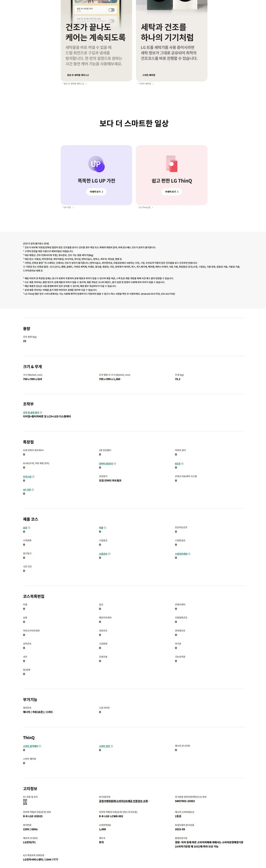
Task: Click the info icon beside 6모션
Action: 182,464
